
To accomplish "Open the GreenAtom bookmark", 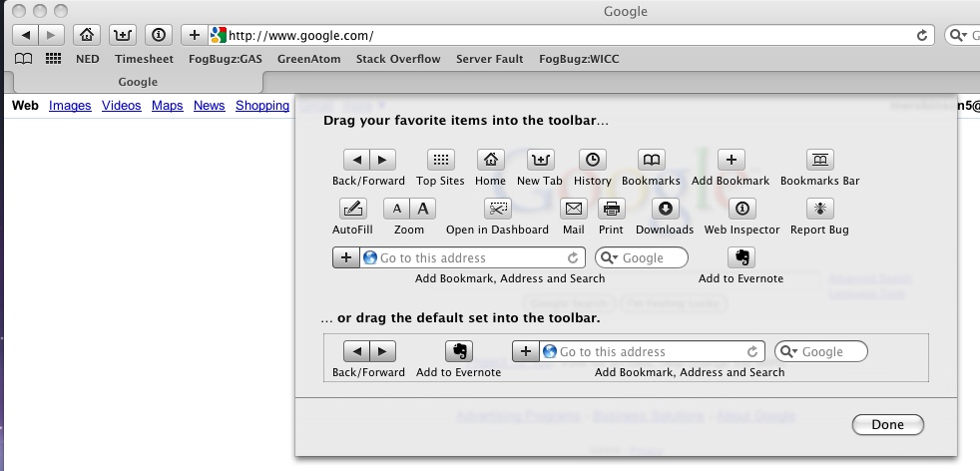I will click(308, 59).
